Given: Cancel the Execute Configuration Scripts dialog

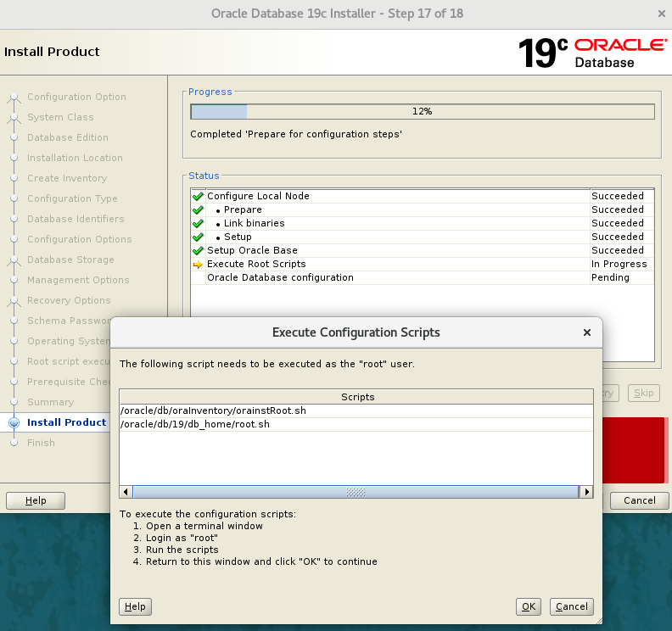Looking at the screenshot, I should tap(571, 606).
